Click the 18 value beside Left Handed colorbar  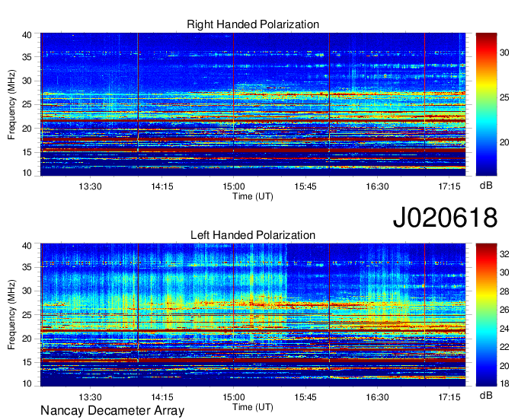tap(504, 383)
